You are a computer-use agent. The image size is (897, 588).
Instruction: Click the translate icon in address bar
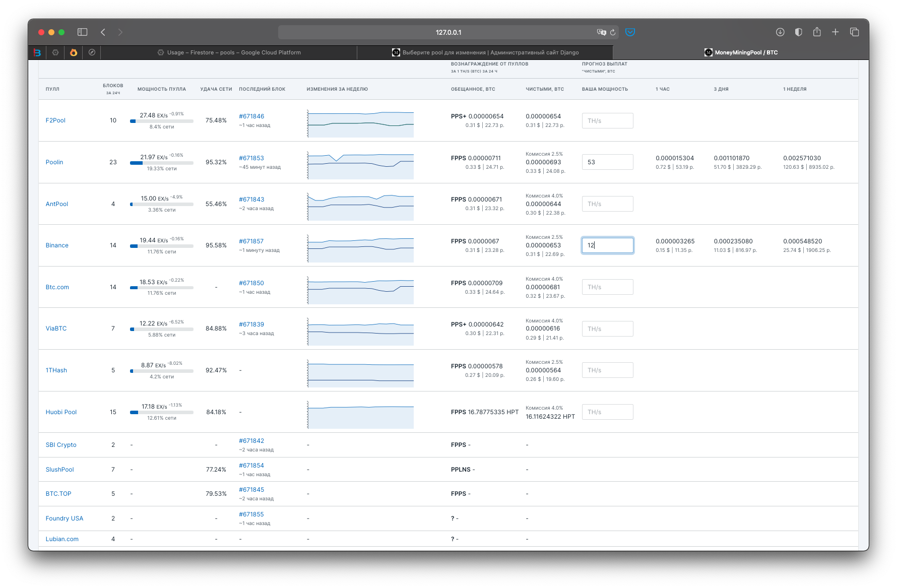(601, 32)
